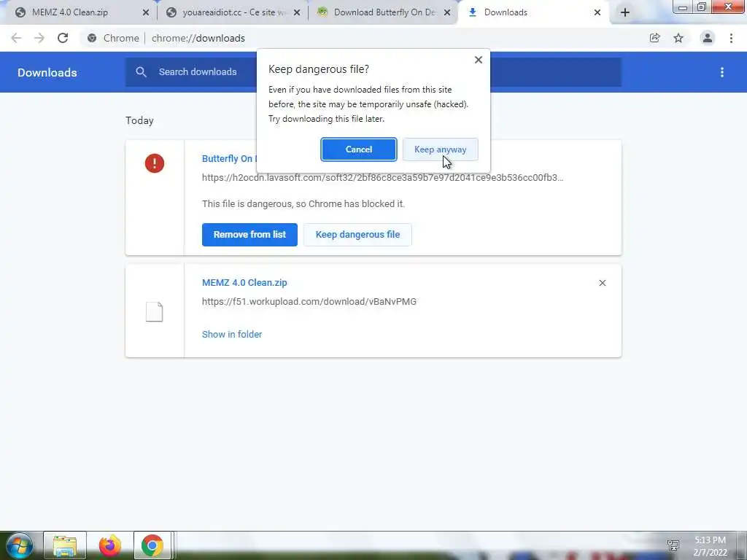Open Show in folder link
747x560 pixels.
click(232, 334)
